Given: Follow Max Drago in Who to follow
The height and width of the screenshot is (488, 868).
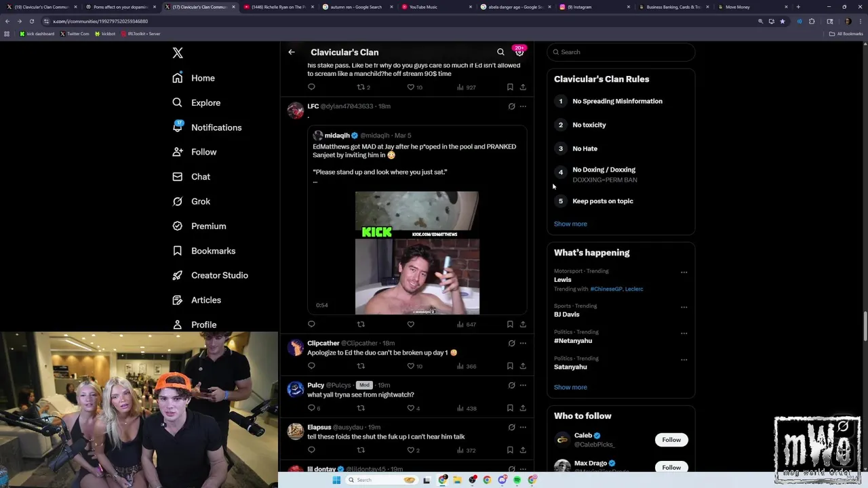Looking at the screenshot, I should [671, 467].
